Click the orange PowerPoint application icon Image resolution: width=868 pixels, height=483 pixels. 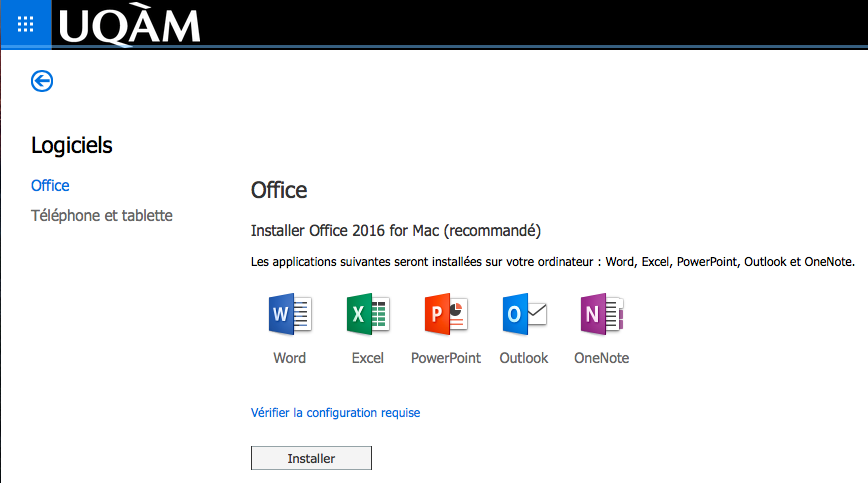point(445,315)
